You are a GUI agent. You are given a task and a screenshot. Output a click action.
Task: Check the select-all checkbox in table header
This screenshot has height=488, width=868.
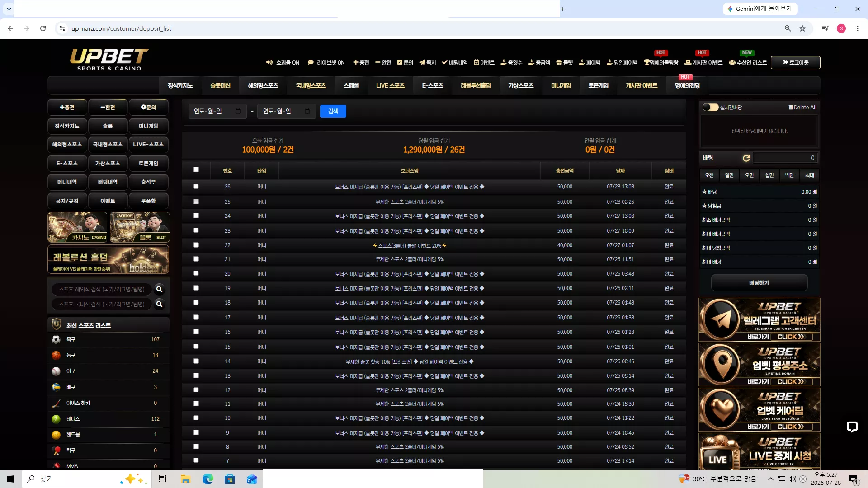point(196,169)
